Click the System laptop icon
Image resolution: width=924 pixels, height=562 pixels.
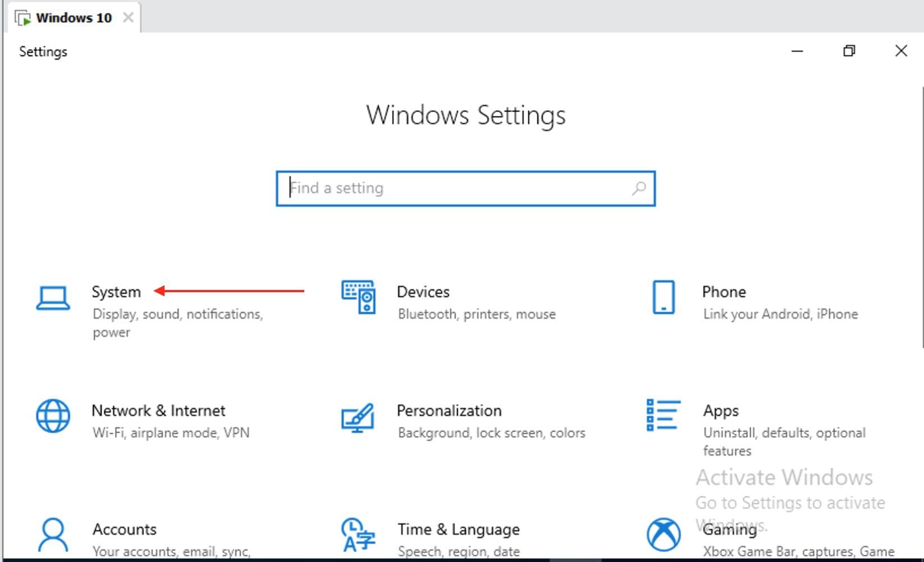53,298
